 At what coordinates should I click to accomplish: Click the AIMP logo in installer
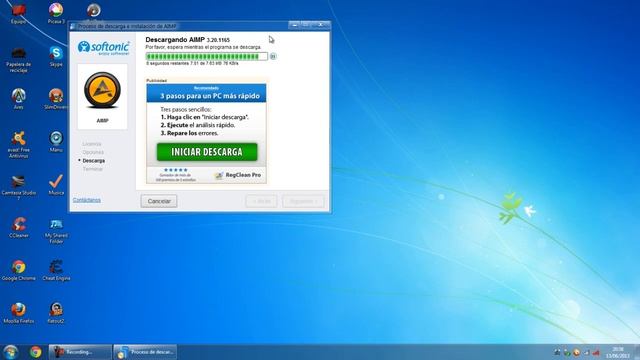point(102,90)
